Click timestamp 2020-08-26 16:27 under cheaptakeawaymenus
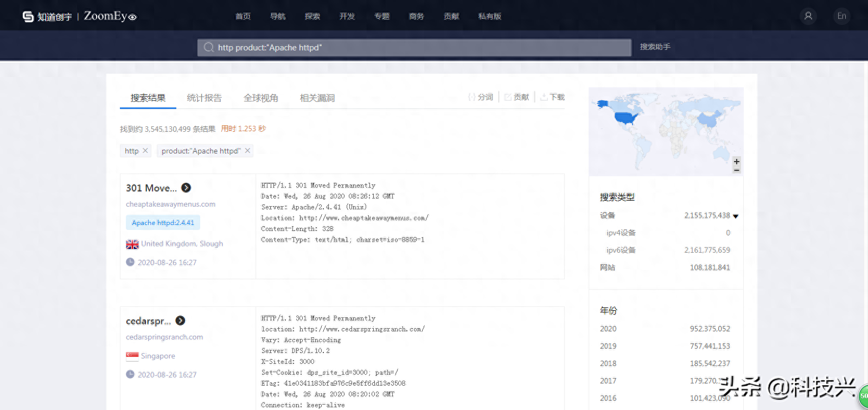This screenshot has height=410, width=868. point(167,262)
